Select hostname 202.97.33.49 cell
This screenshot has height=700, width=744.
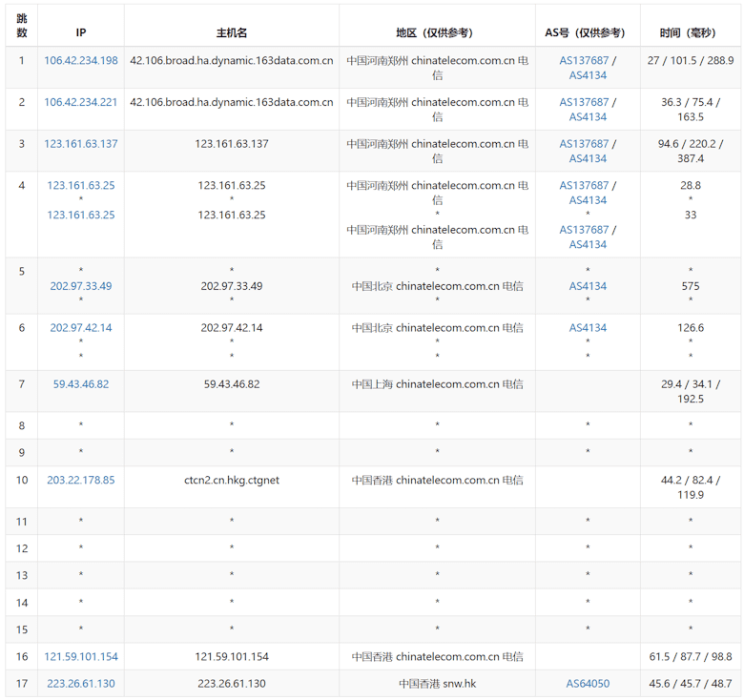(232, 286)
